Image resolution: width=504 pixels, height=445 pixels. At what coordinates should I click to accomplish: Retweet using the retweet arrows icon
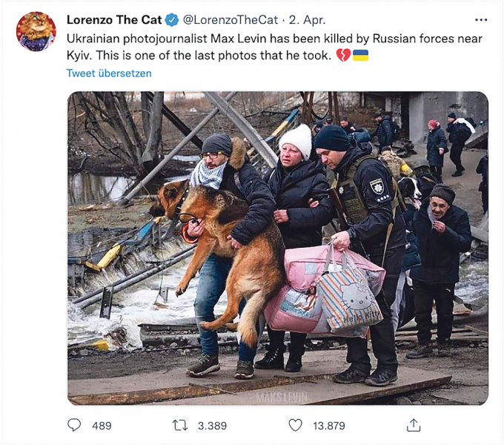click(180, 426)
